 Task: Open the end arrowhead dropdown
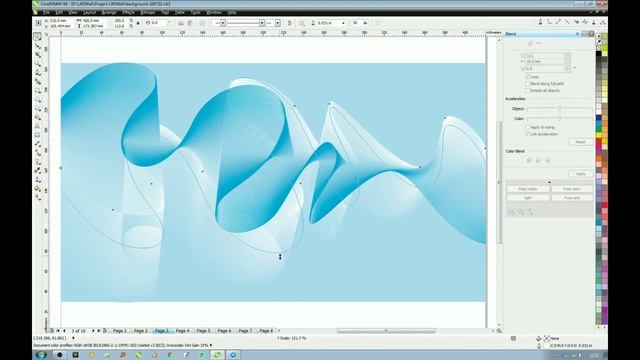click(x=278, y=23)
